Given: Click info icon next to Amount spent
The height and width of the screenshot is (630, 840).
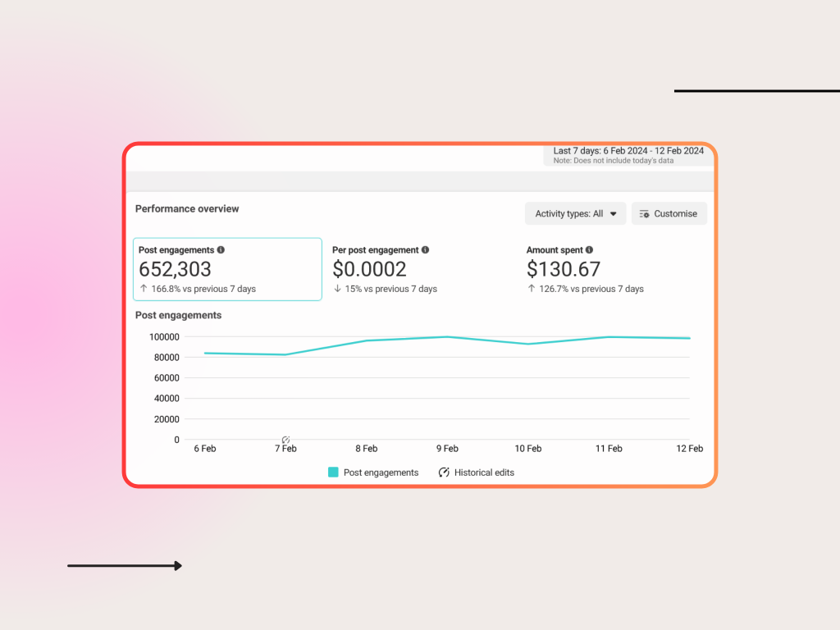Looking at the screenshot, I should pyautogui.click(x=589, y=249).
